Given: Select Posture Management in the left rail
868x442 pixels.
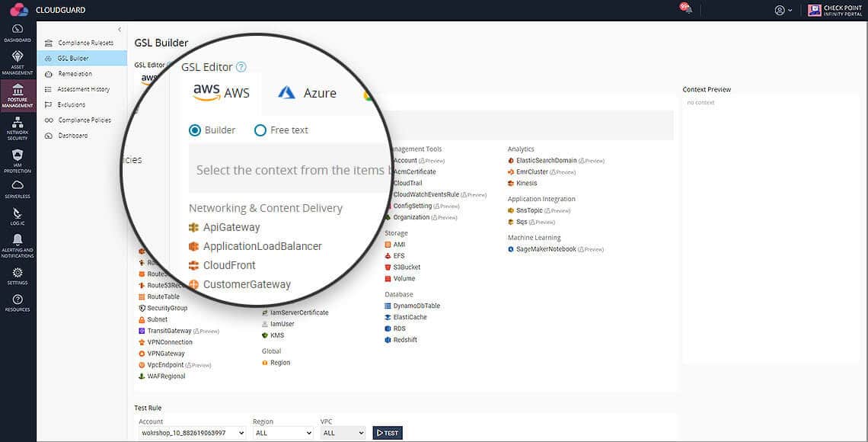Looking at the screenshot, I should click(18, 95).
